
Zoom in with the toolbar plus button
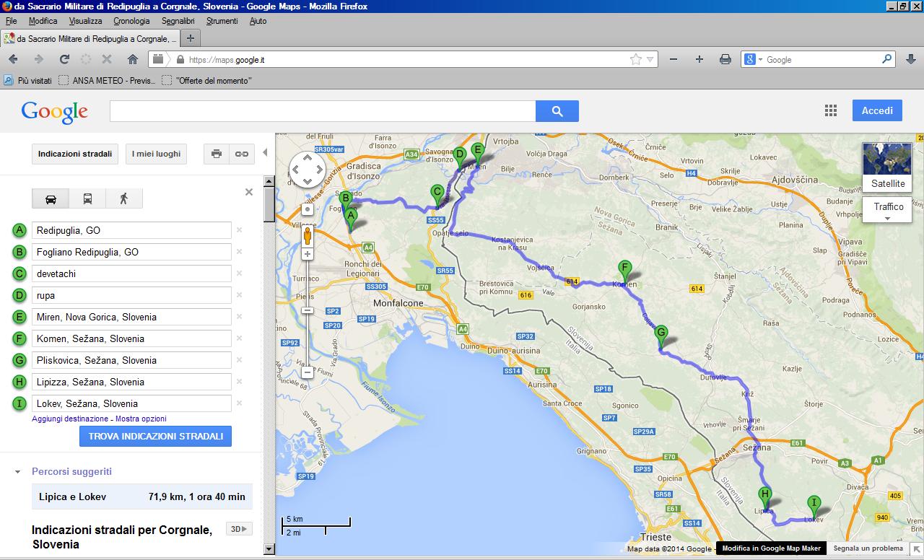click(699, 59)
